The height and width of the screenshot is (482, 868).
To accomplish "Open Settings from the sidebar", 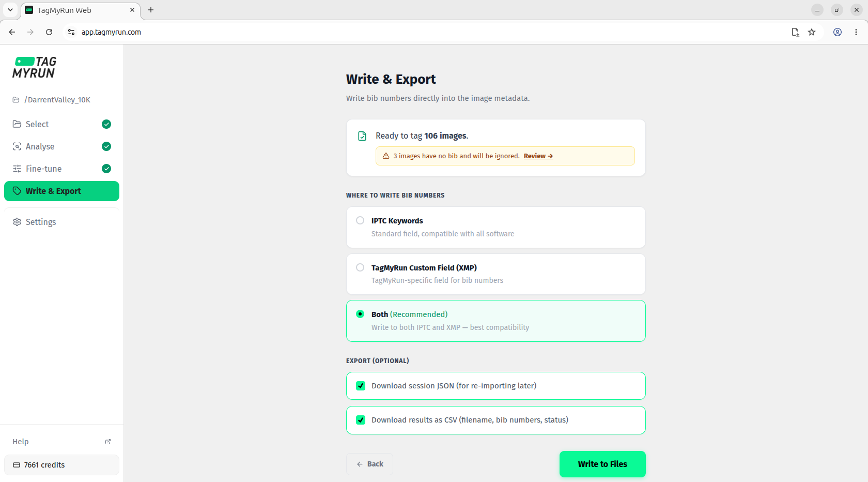I will pos(61,222).
